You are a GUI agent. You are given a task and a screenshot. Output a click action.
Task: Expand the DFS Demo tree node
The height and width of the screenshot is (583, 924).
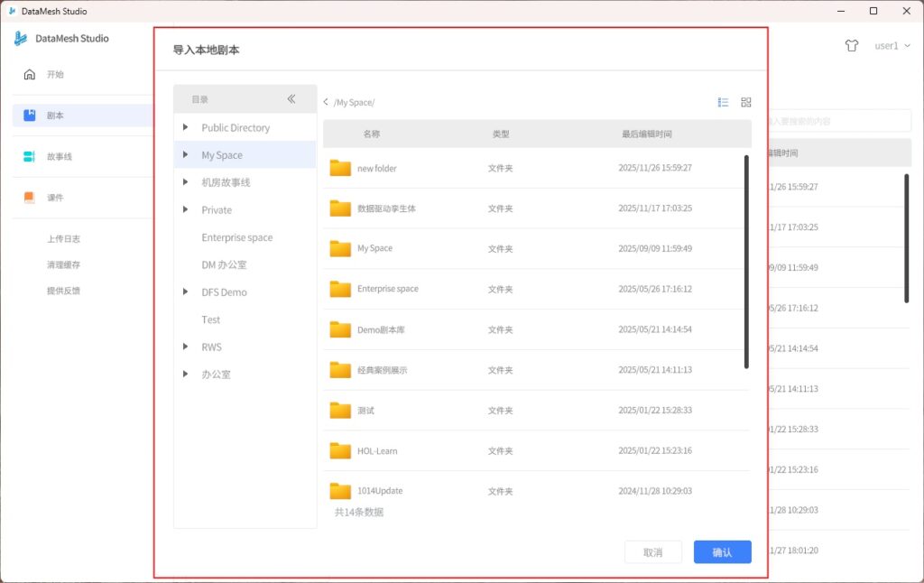(186, 291)
